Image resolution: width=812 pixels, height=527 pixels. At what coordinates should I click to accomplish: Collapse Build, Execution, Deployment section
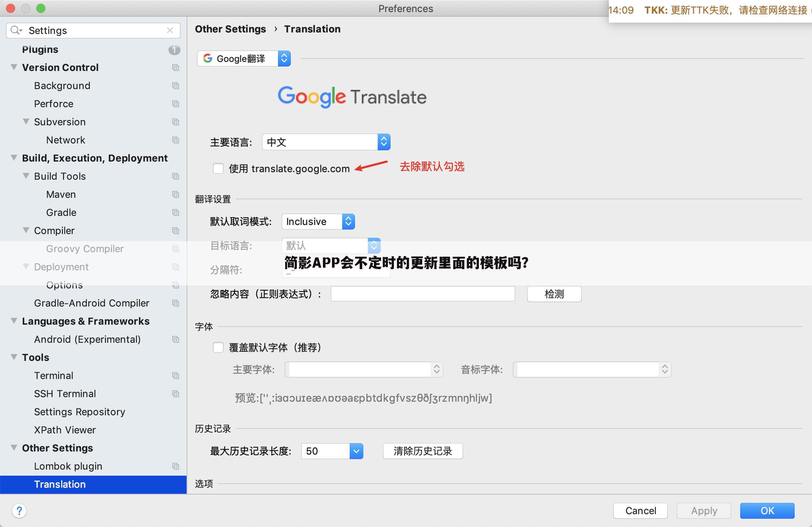[14, 158]
